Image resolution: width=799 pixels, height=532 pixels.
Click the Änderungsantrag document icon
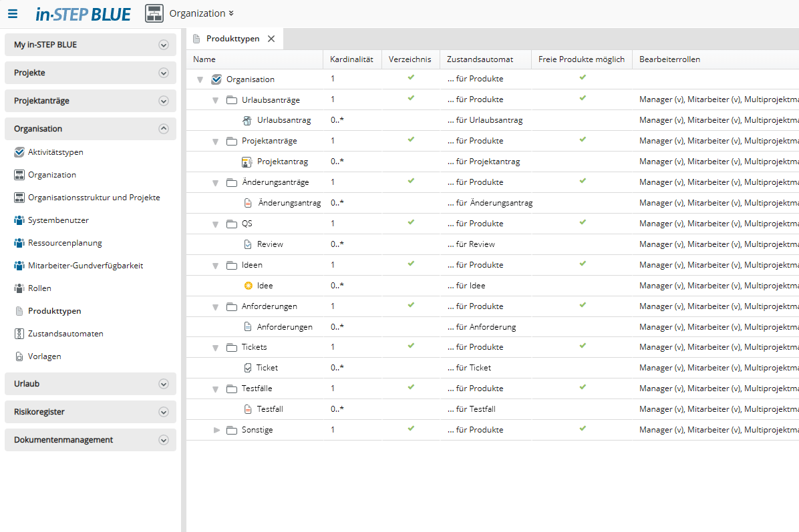click(x=249, y=203)
